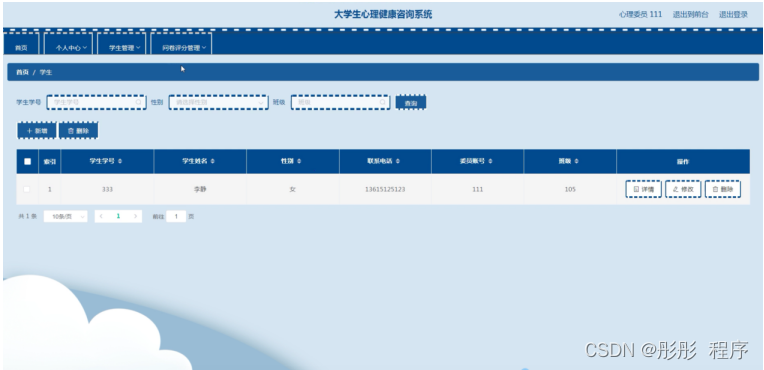
Task: Click the search icon in 学生学号 field
Action: (x=139, y=102)
